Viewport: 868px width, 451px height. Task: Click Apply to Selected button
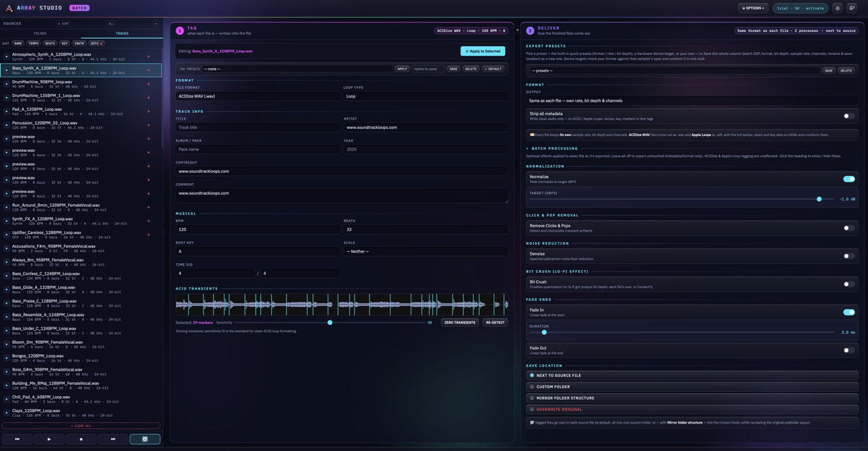[x=483, y=51]
